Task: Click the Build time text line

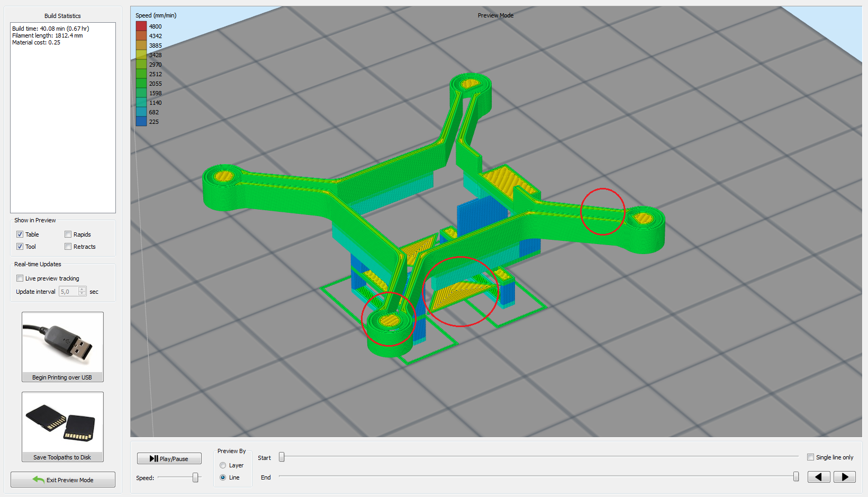Action: click(51, 29)
